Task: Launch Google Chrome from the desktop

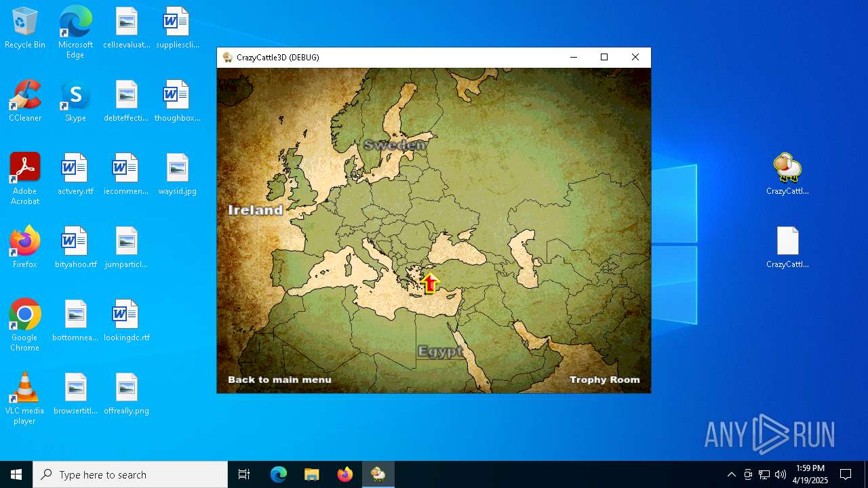Action: pyautogui.click(x=25, y=325)
